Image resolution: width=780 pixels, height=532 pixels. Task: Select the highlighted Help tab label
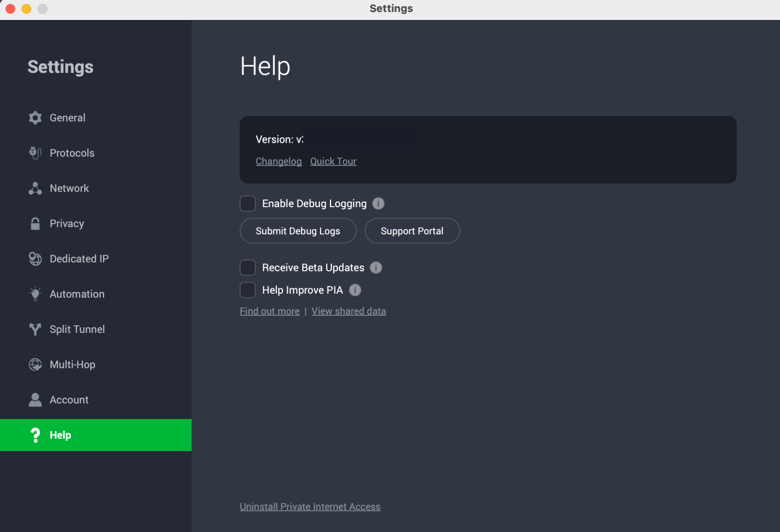pyautogui.click(x=60, y=435)
